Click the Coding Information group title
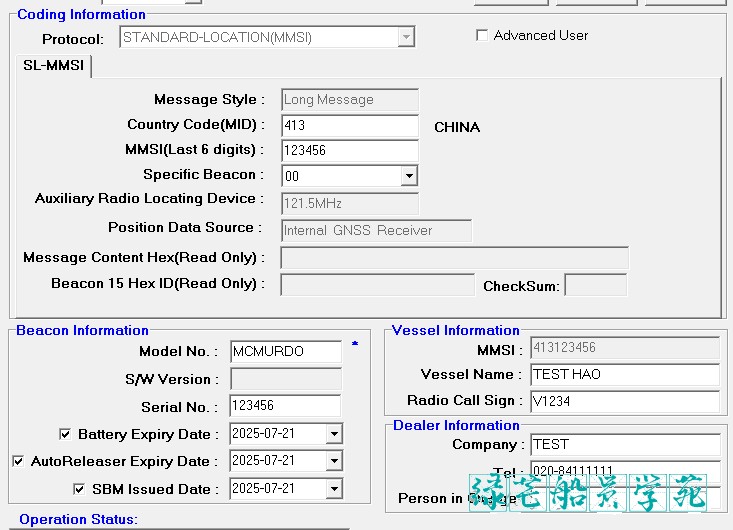Screen dimensions: 733x530 click(x=81, y=14)
